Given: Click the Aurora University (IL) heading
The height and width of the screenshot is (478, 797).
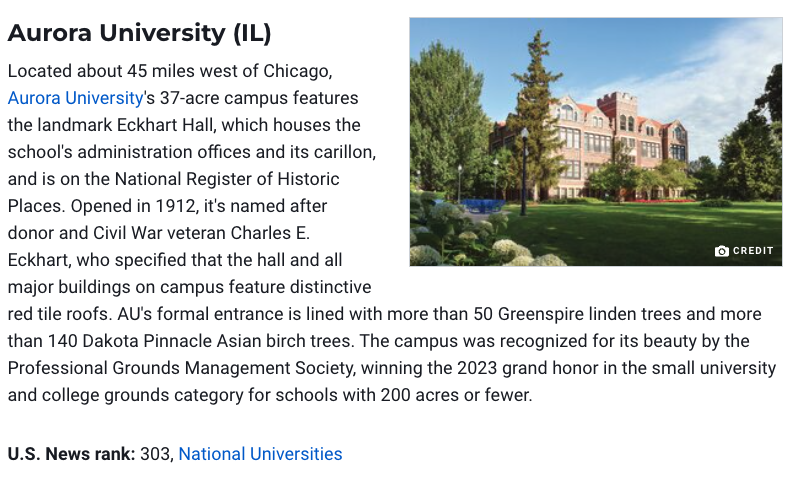Looking at the screenshot, I should [139, 33].
